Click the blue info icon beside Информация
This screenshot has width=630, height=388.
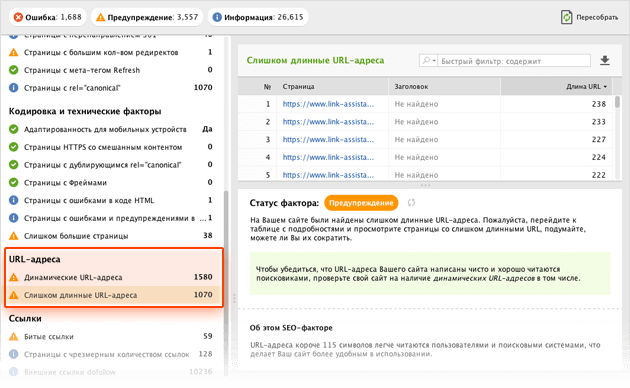click(x=217, y=17)
